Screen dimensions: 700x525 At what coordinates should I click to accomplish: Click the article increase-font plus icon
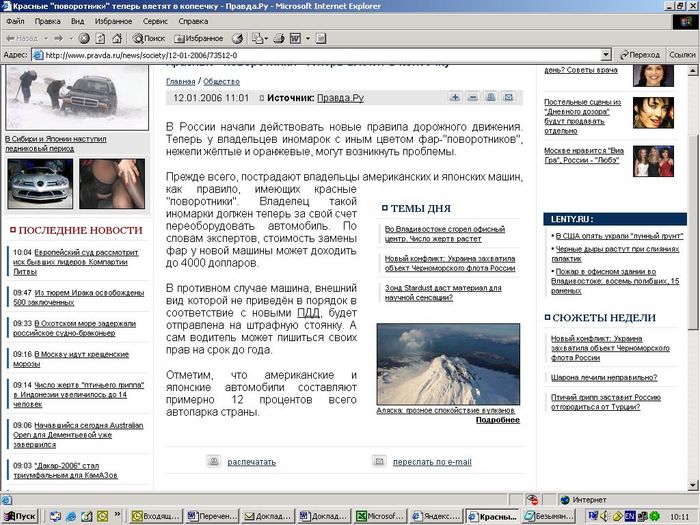point(454,97)
